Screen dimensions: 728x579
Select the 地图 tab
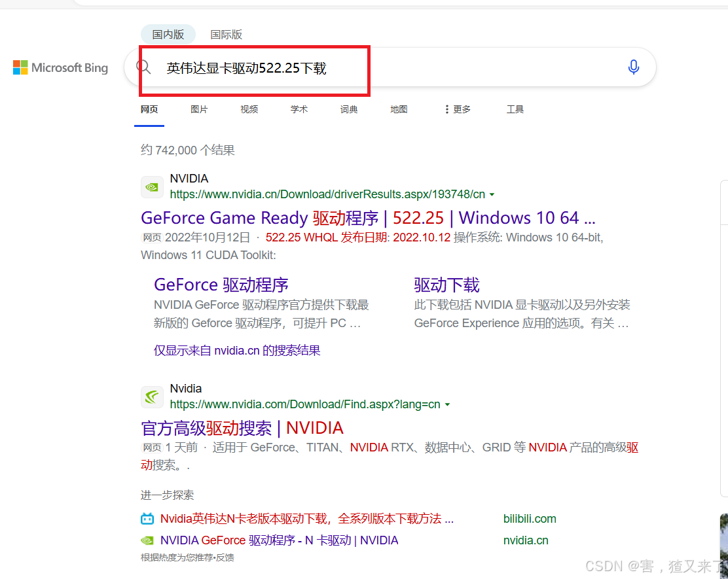[399, 109]
